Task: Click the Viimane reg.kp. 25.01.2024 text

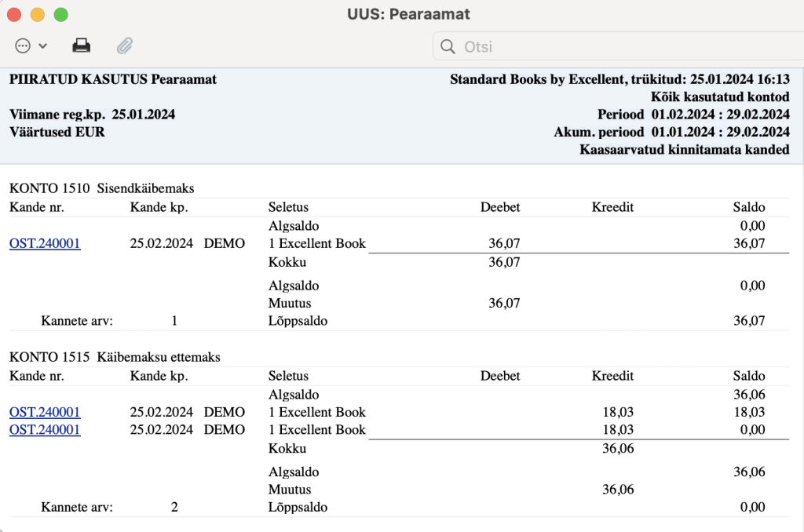Action: [x=93, y=115]
